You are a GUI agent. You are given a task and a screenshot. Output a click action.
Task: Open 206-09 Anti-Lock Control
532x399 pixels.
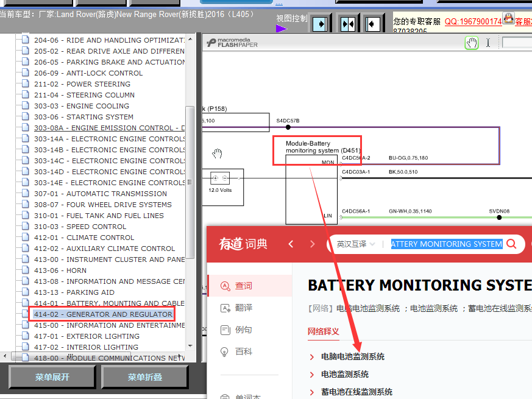coord(88,73)
